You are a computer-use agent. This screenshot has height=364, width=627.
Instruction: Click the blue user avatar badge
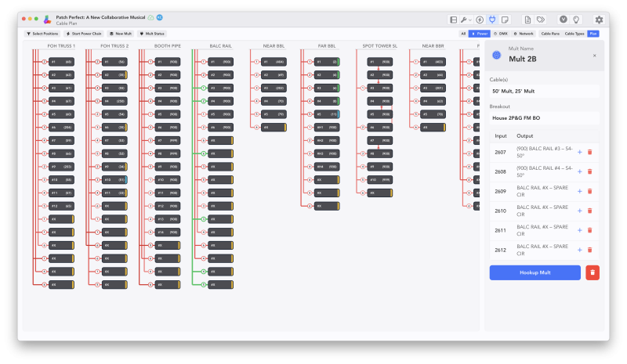[160, 17]
